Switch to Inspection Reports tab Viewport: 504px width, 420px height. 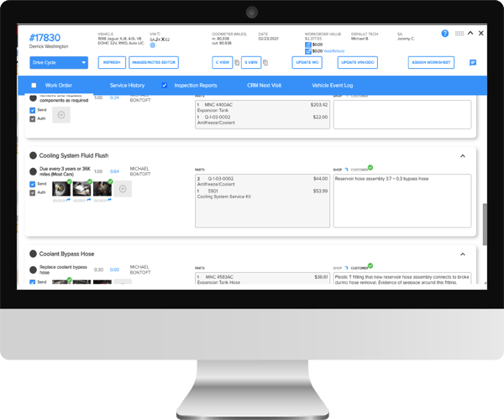196,86
